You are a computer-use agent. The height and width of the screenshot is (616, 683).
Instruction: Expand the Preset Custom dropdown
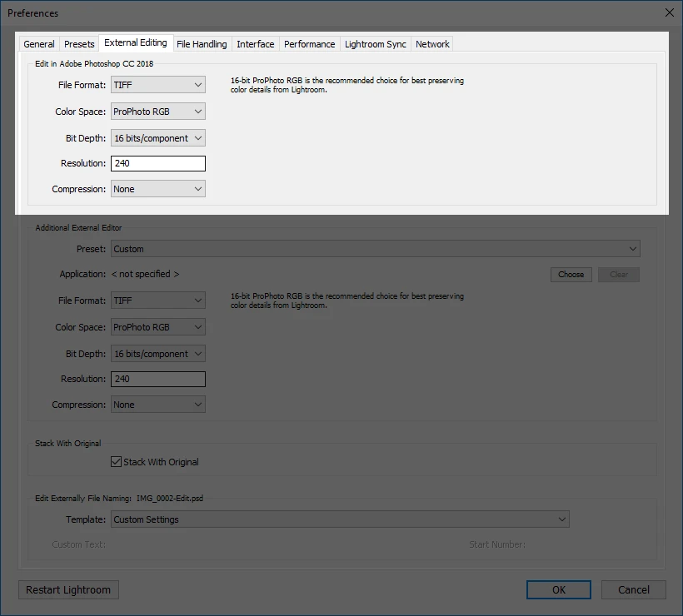coord(376,249)
